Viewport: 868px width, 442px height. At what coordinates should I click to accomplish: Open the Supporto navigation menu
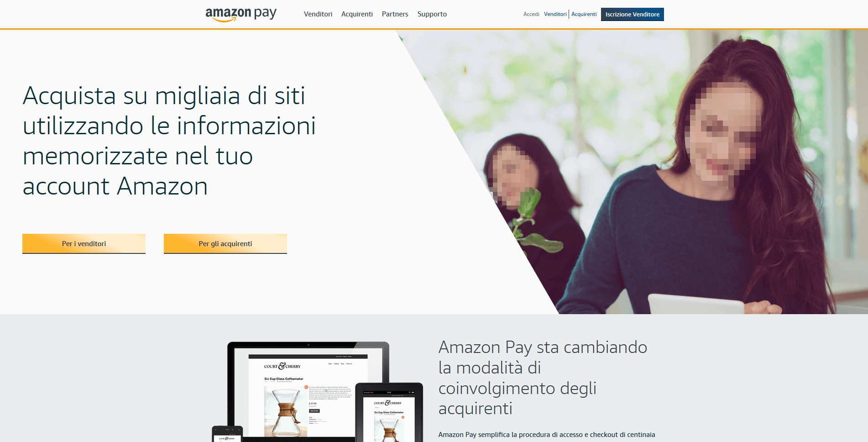[x=432, y=14]
